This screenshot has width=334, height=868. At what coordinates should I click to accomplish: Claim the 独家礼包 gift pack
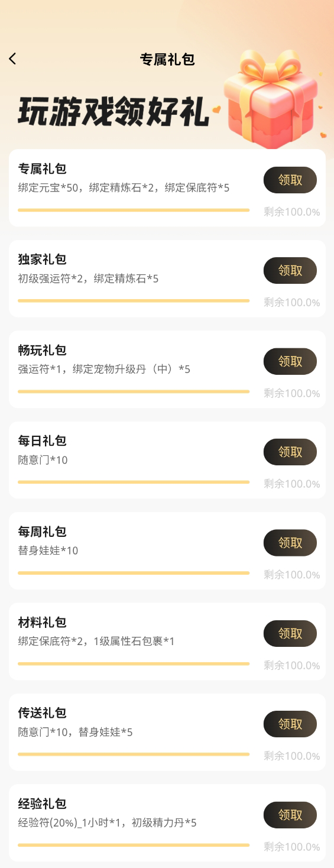[x=290, y=271]
